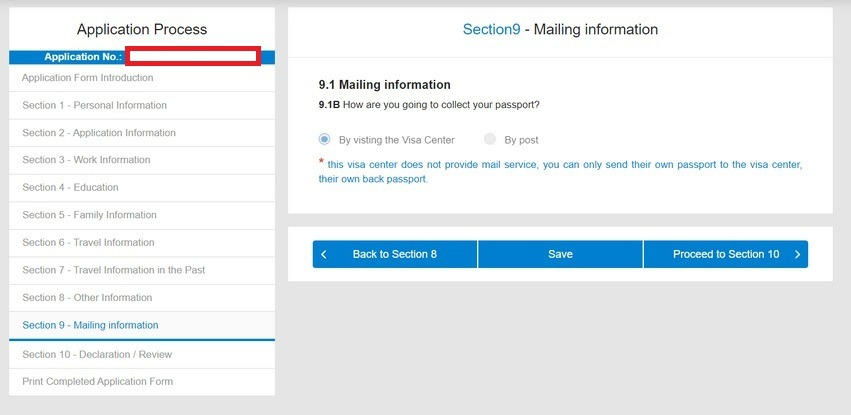Jump to Section 3 - Work Information

point(86,160)
